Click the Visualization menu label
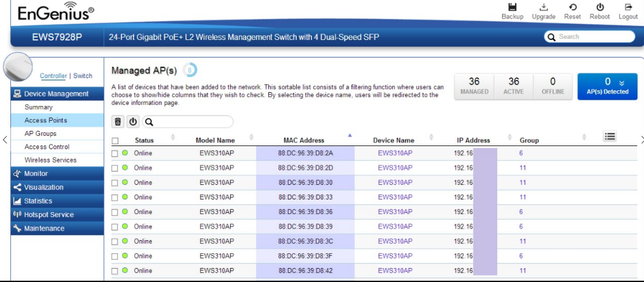 coord(43,187)
